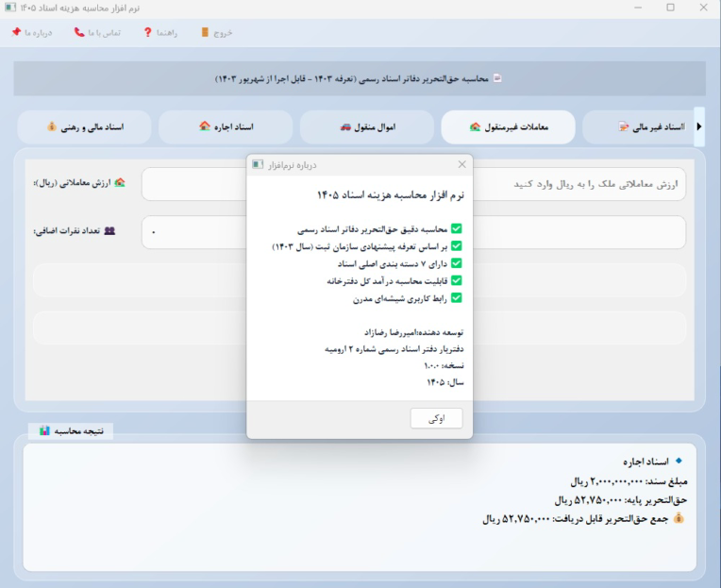Click the page icon in the header banner
Image resolution: width=721 pixels, height=588 pixels.
point(497,78)
